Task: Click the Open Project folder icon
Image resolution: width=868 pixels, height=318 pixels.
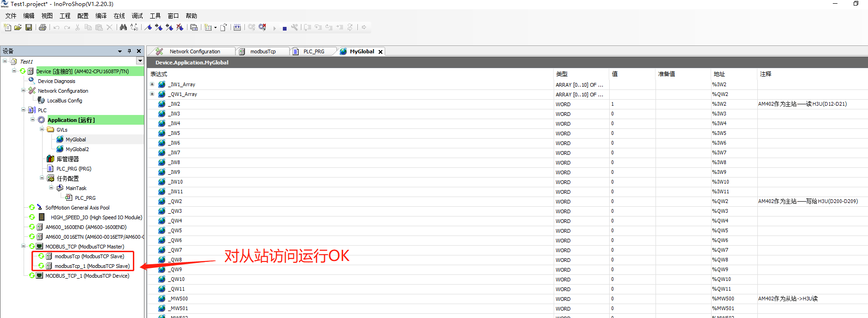Action: coord(18,27)
